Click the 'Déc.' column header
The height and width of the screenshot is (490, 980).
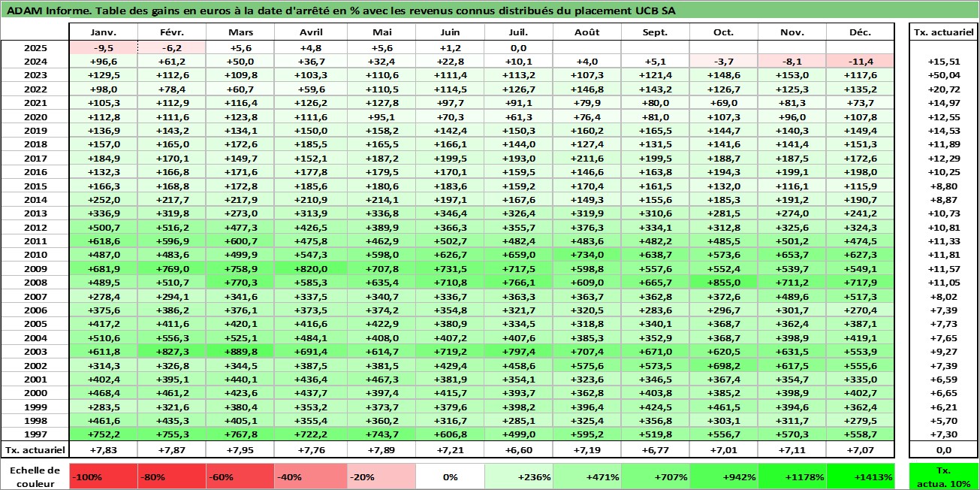click(861, 32)
